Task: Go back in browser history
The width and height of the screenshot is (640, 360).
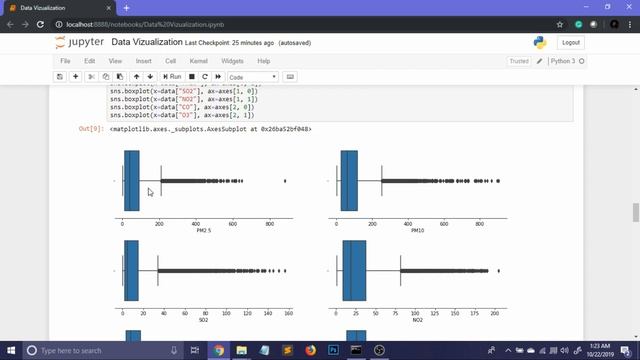Action: pyautogui.click(x=10, y=24)
